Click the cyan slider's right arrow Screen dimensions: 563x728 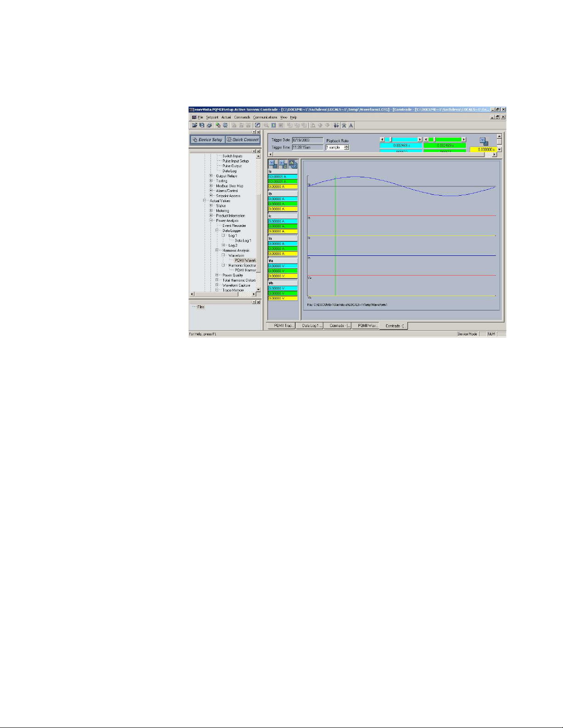pos(419,139)
